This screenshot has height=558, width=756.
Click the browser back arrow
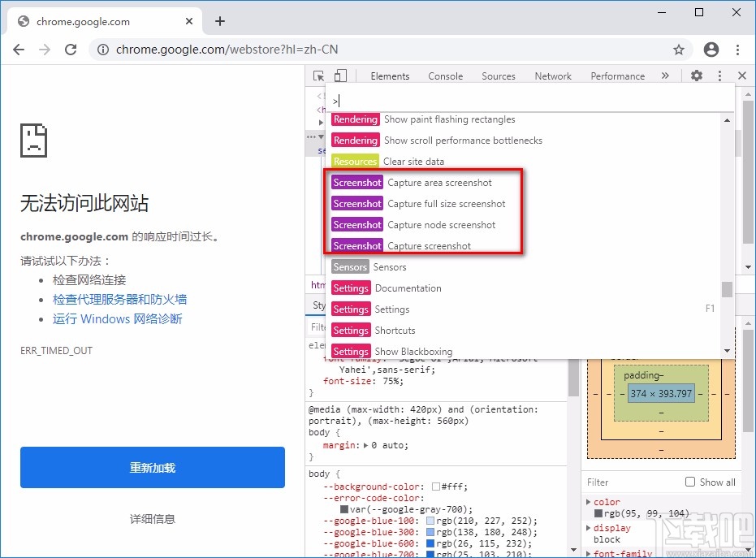tap(19, 50)
